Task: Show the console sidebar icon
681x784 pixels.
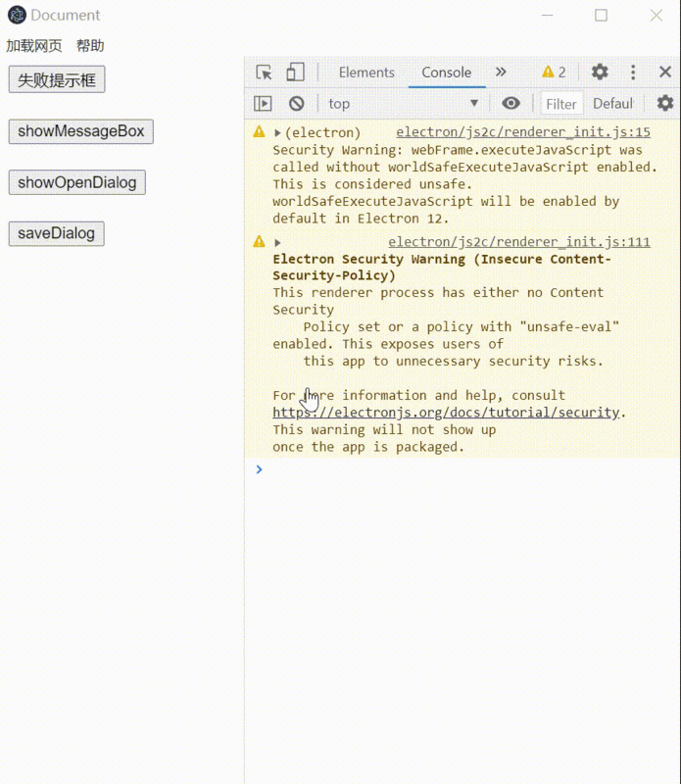Action: [x=263, y=104]
